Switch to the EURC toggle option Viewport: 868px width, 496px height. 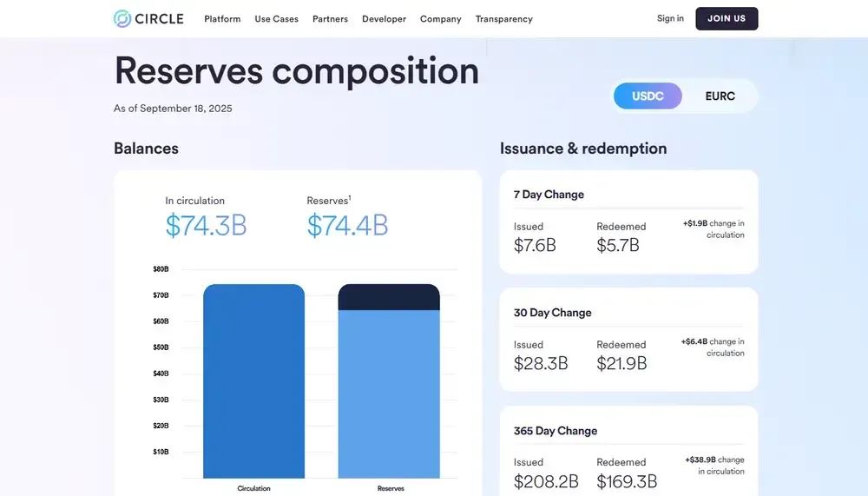[x=720, y=96]
